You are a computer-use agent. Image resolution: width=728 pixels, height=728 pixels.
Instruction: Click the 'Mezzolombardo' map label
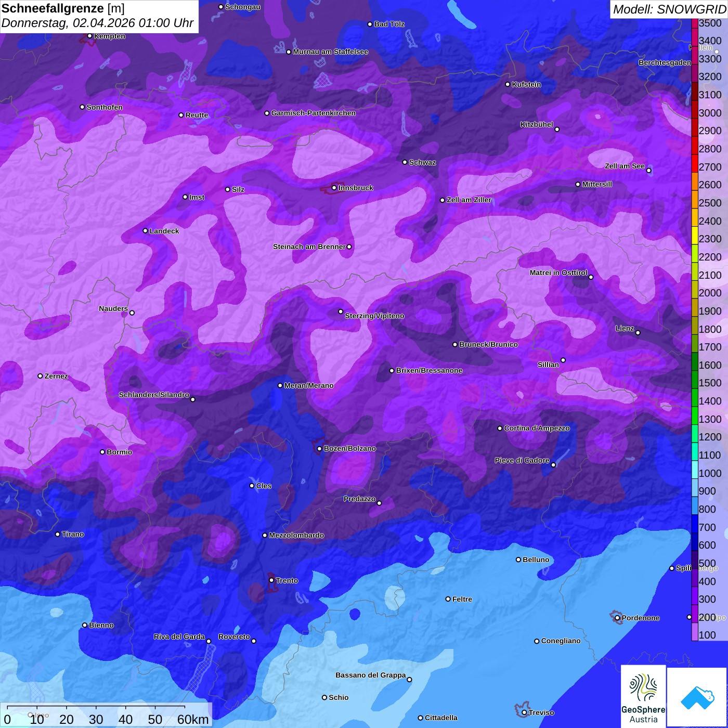tap(296, 535)
